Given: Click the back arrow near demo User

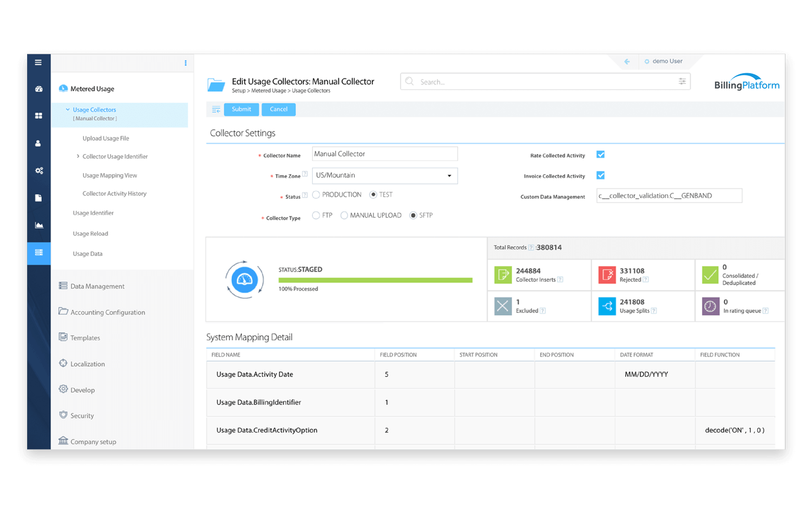Looking at the screenshot, I should coord(627,62).
